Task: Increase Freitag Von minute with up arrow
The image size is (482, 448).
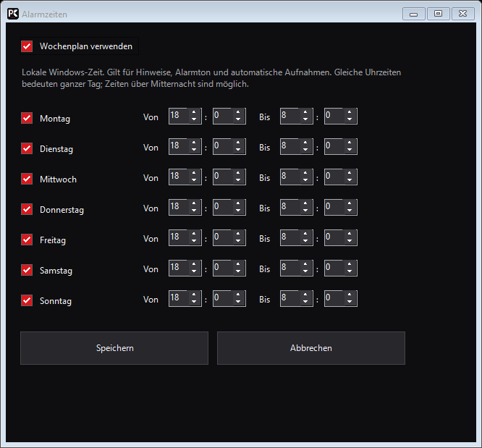Action: [238, 234]
